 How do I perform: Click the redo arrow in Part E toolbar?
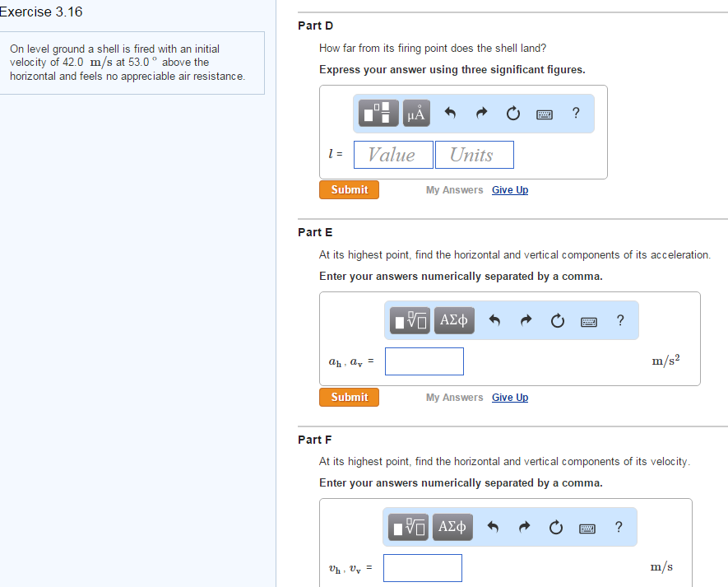525,320
